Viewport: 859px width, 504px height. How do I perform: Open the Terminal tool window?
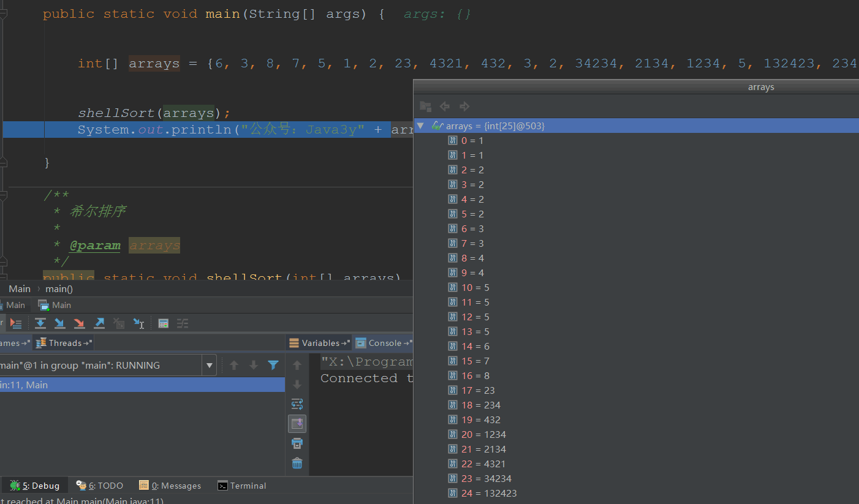click(x=242, y=486)
